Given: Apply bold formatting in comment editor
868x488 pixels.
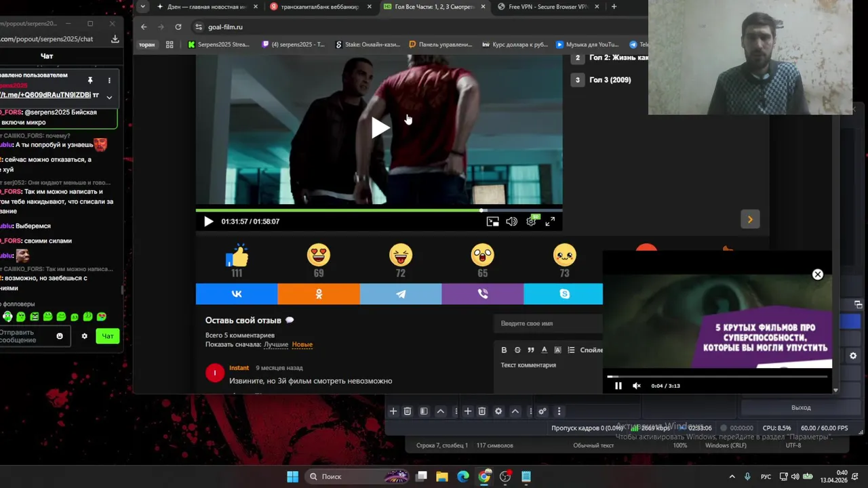Looking at the screenshot, I should coord(504,350).
